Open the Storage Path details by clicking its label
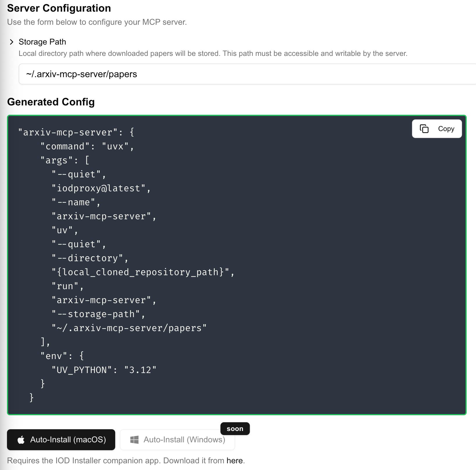 42,42
